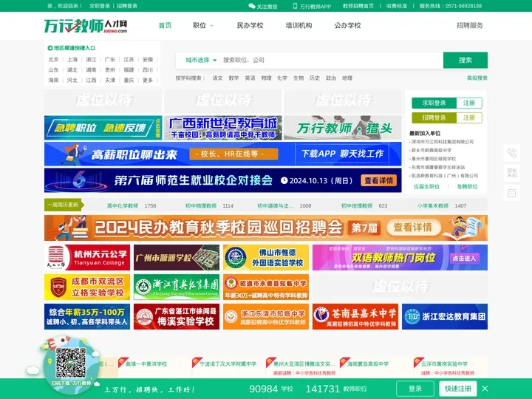532x399 pixels.
Task: Click the mobile phone APP icon
Action: click(295, 6)
